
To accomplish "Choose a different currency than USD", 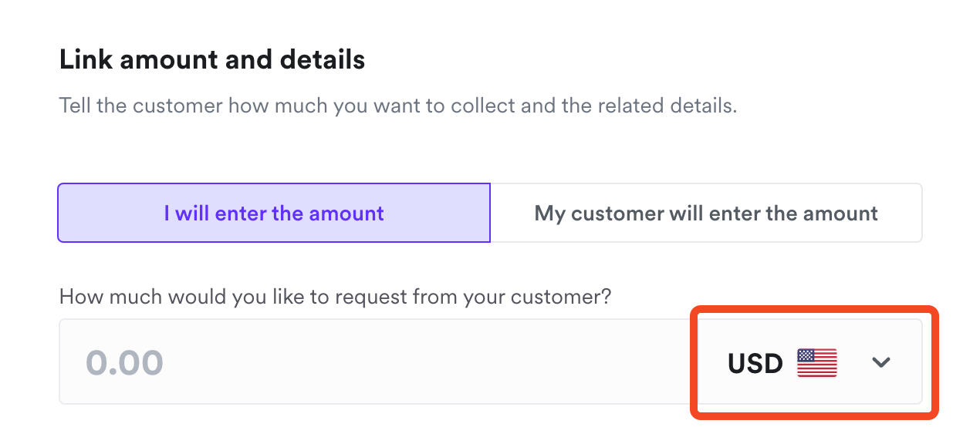I will (809, 362).
